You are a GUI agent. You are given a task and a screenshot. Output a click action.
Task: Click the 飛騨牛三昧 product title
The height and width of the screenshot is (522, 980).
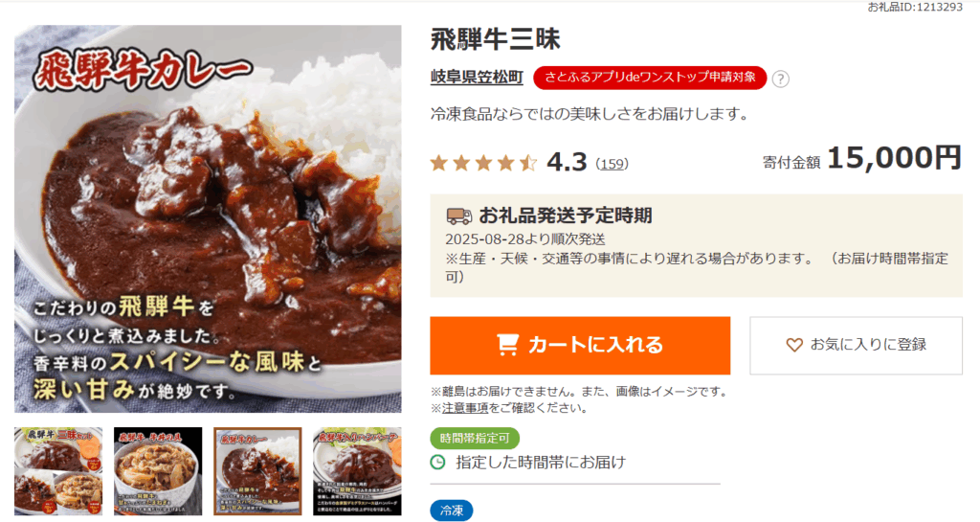pyautogui.click(x=496, y=39)
